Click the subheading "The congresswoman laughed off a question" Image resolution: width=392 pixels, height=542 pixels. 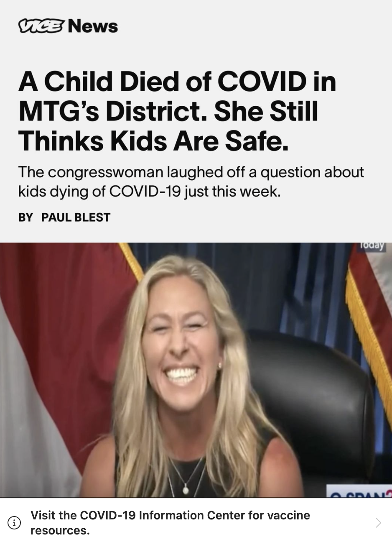pyautogui.click(x=170, y=172)
